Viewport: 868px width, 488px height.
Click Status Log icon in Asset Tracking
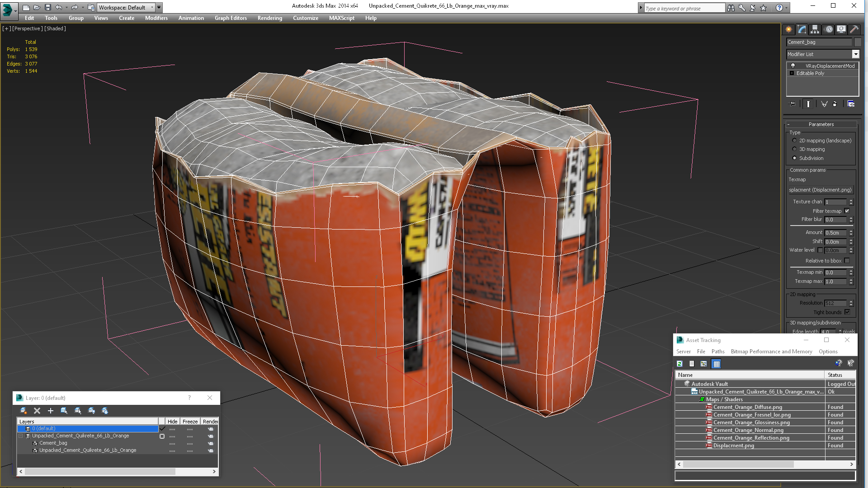[x=692, y=364]
